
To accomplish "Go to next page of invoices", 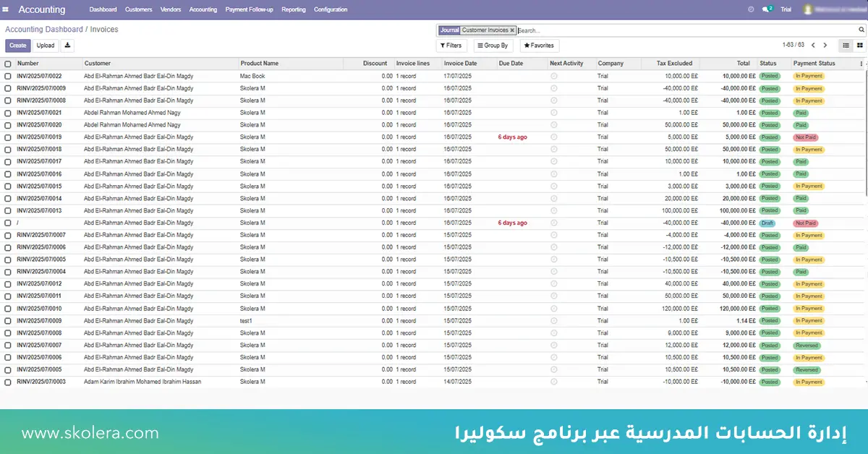I will point(825,46).
